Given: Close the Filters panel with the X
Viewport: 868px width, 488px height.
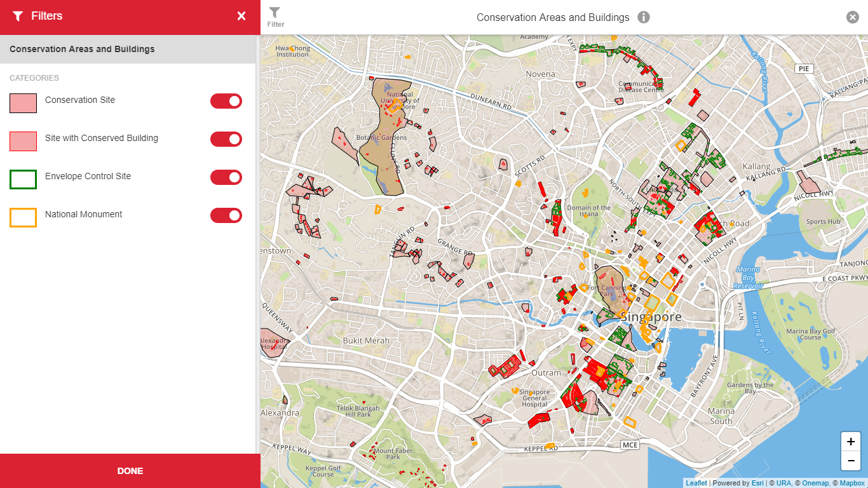Looking at the screenshot, I should click(241, 17).
